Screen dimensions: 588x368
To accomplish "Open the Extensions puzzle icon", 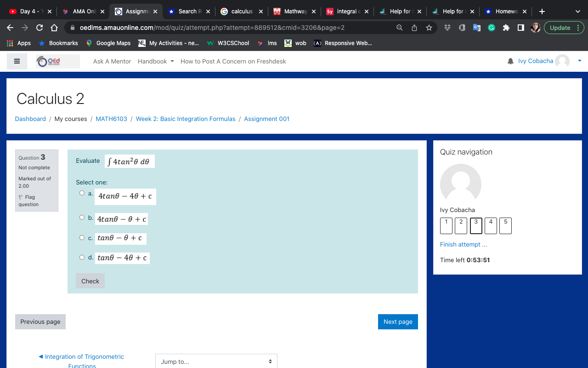I will (506, 28).
